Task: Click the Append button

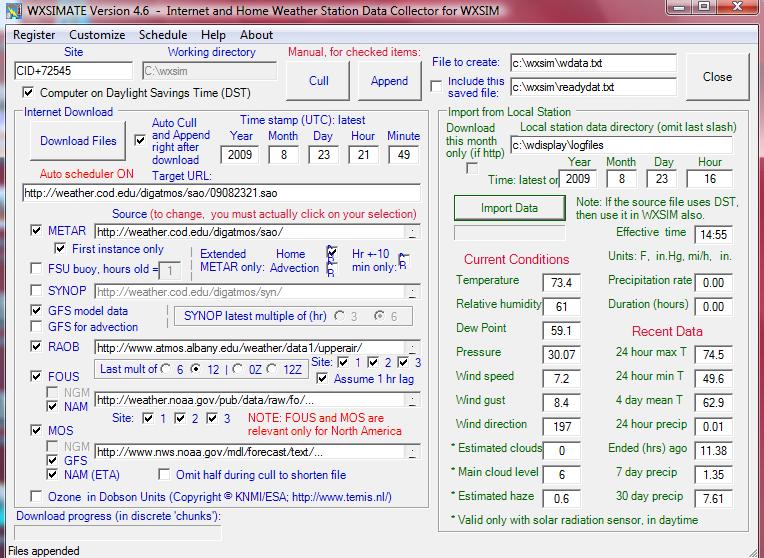Action: point(389,80)
